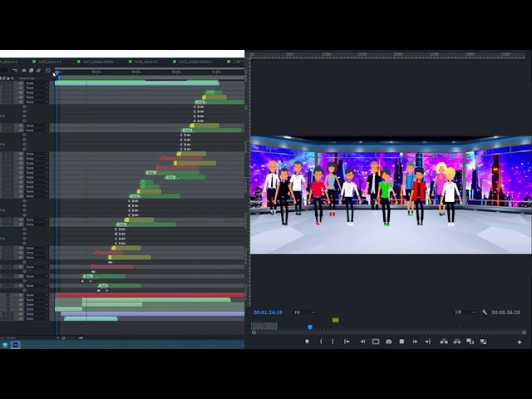Screen dimensions: 532x399
Task: Click the Lift button
Action: click(444, 342)
